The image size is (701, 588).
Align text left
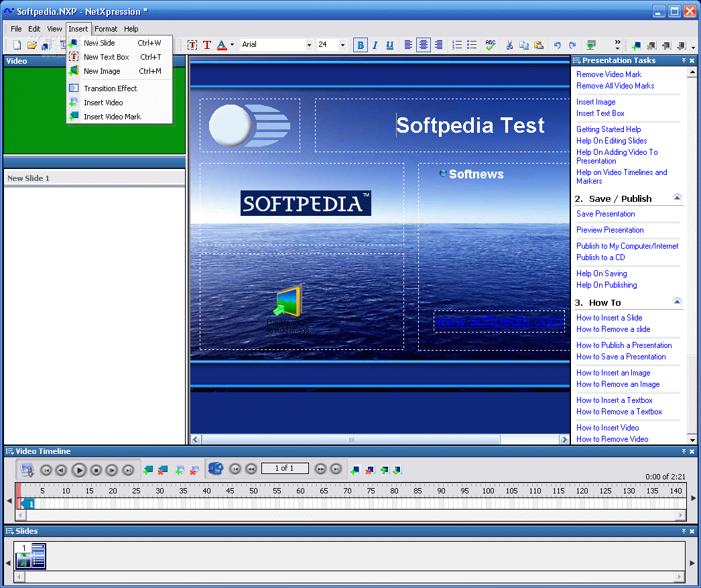pyautogui.click(x=408, y=45)
